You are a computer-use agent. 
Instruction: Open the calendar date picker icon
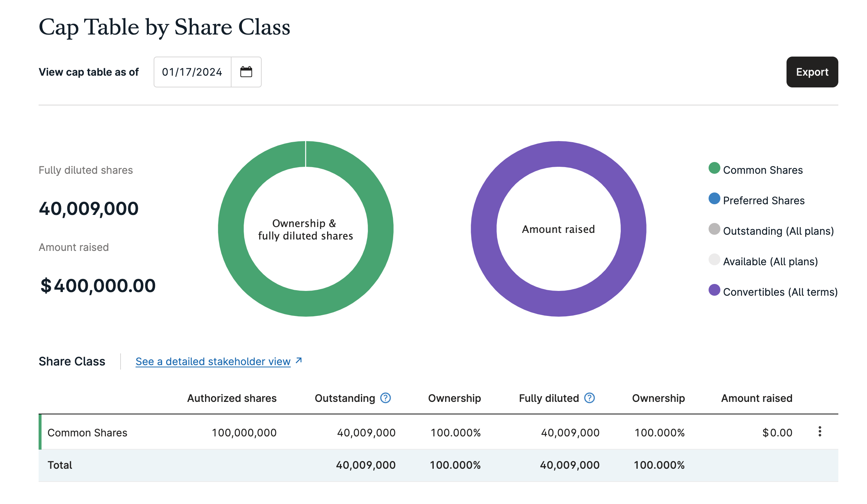click(246, 72)
